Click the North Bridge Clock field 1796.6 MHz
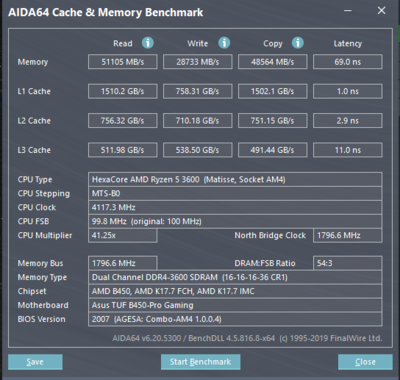 pos(348,235)
